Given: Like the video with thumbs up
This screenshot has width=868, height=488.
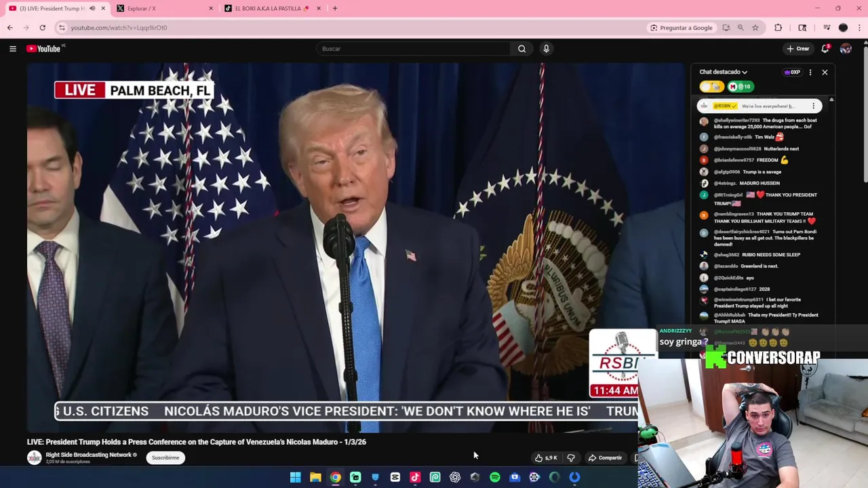Looking at the screenshot, I should click(x=547, y=458).
